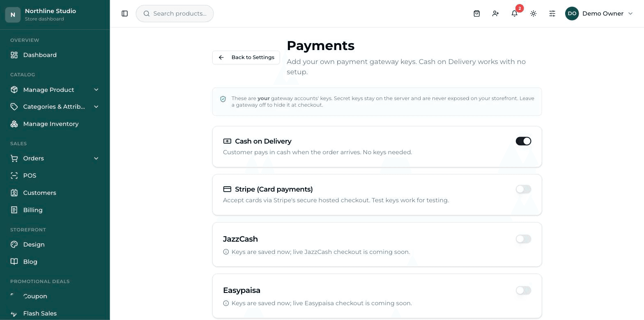Turn on the Easypaisa gateway switch

tap(524, 290)
